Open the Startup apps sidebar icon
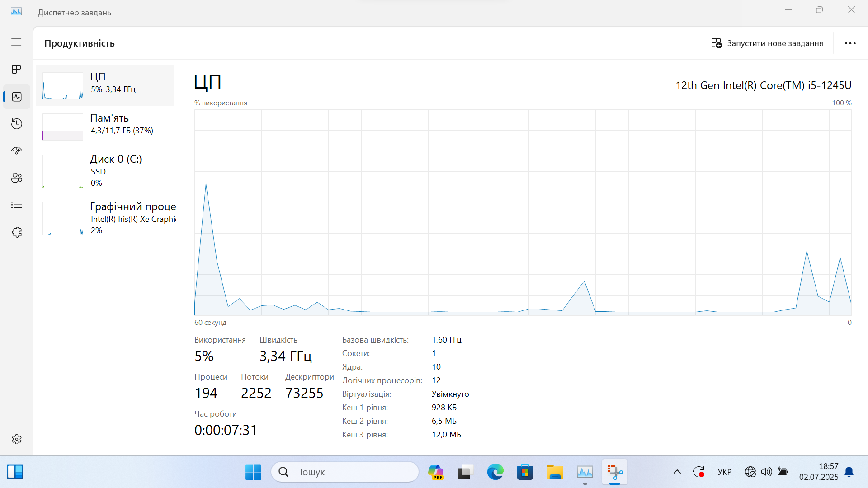Screen dimensions: 868x488 [17, 150]
